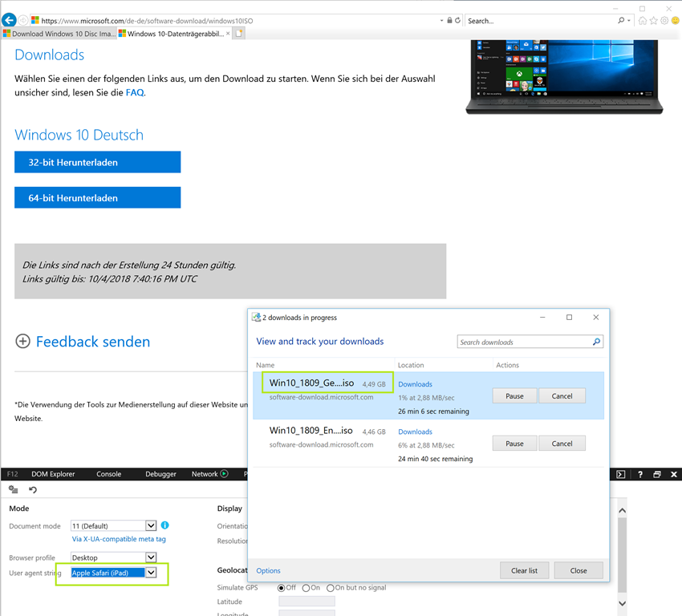The image size is (682, 616).
Task: Pause the Win10_1809_Ge....iso download
Action: [514, 396]
